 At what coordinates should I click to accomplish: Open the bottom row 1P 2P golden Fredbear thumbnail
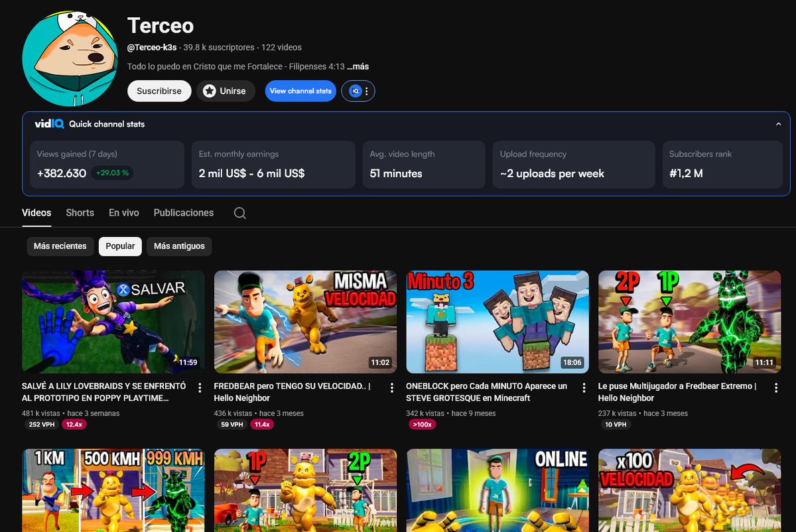click(x=305, y=490)
